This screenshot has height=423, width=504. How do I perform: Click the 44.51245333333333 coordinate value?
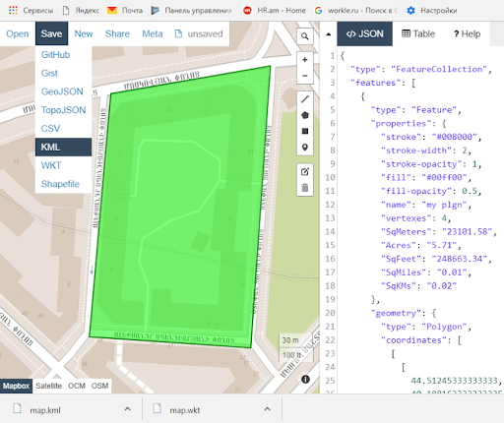pos(454,381)
